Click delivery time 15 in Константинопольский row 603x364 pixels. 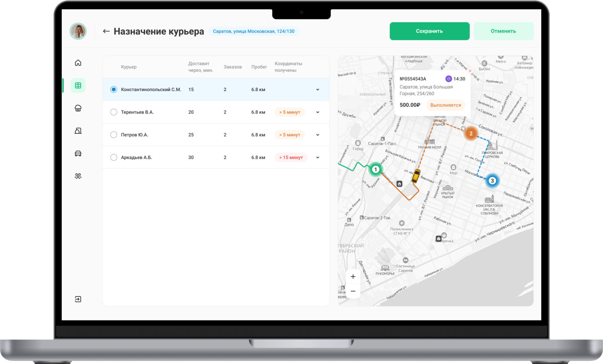click(191, 90)
